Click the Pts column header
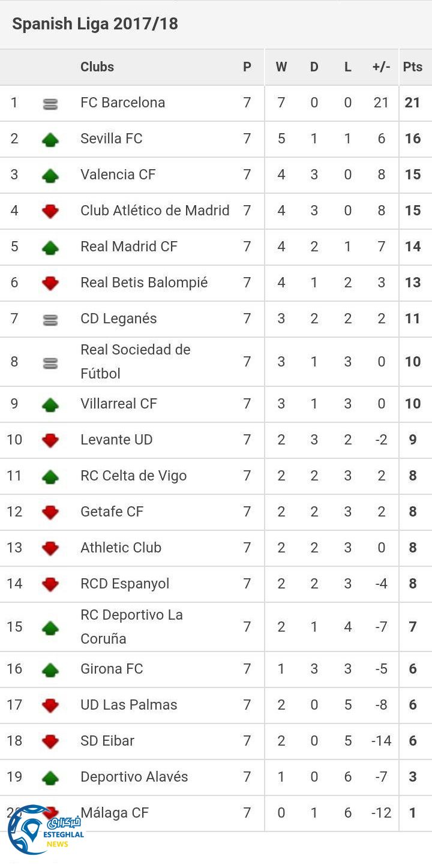Image resolution: width=432 pixels, height=868 pixels. click(413, 67)
